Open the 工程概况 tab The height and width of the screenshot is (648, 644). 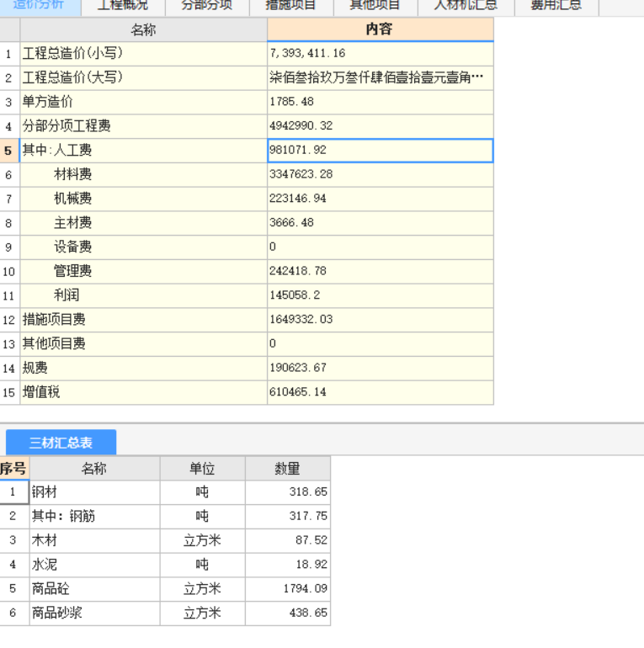coord(123,6)
